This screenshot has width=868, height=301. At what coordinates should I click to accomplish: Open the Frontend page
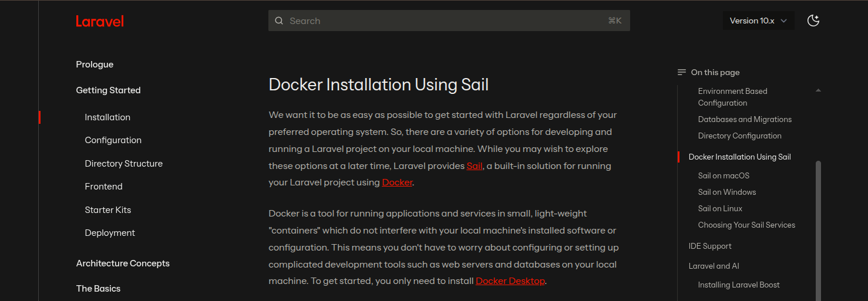(103, 187)
